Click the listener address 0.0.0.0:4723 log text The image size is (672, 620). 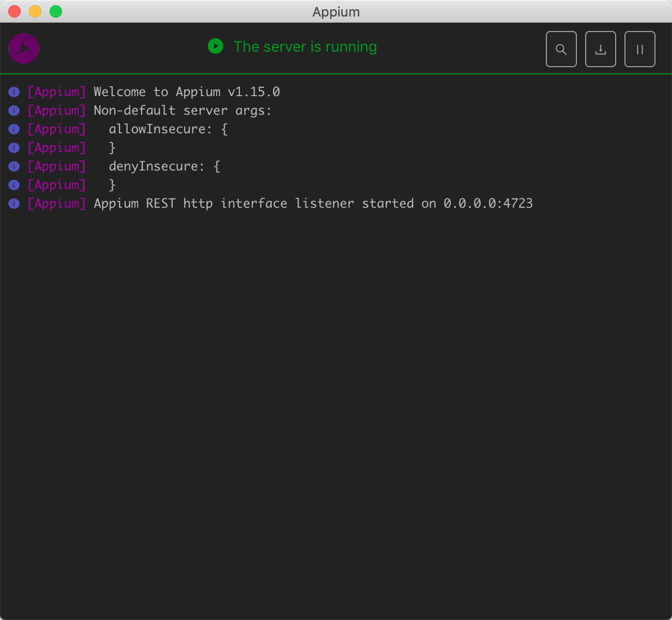pos(488,204)
